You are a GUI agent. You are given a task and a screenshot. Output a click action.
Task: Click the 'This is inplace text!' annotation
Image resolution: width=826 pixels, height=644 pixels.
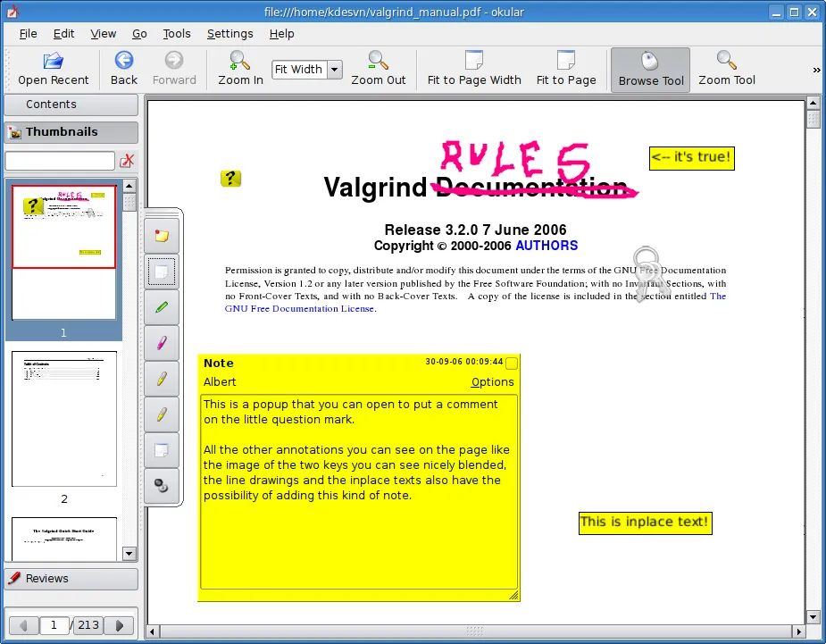pyautogui.click(x=645, y=523)
